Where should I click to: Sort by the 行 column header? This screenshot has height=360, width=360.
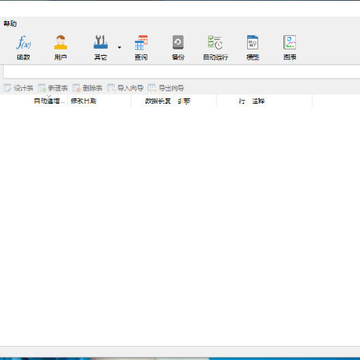[x=232, y=101]
